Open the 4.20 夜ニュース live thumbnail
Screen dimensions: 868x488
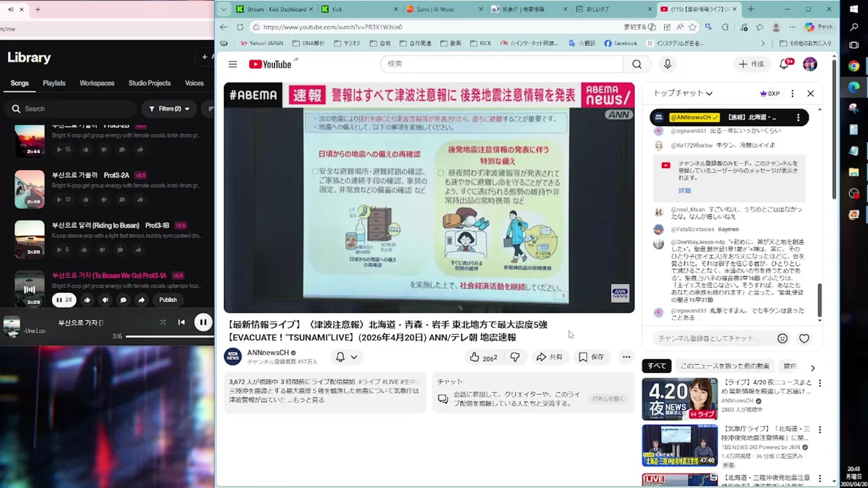coord(679,399)
